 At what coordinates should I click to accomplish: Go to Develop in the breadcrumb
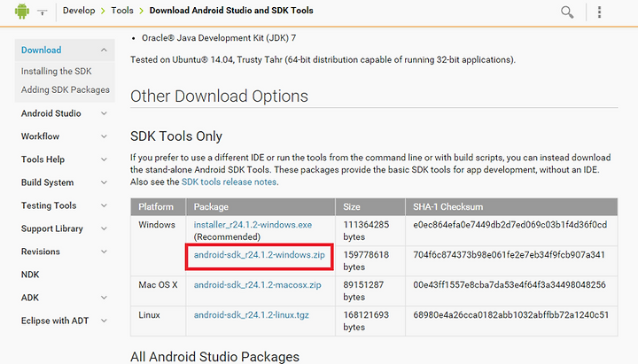79,11
